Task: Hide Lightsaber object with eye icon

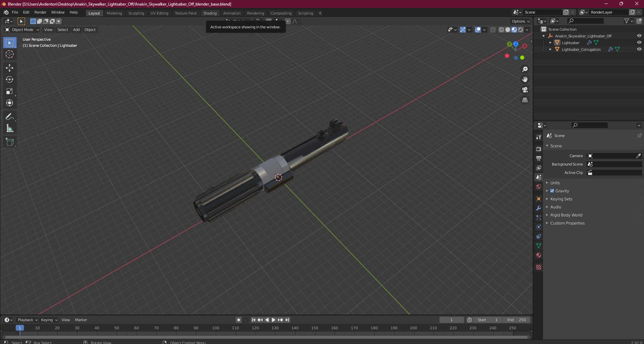Action: click(x=639, y=43)
